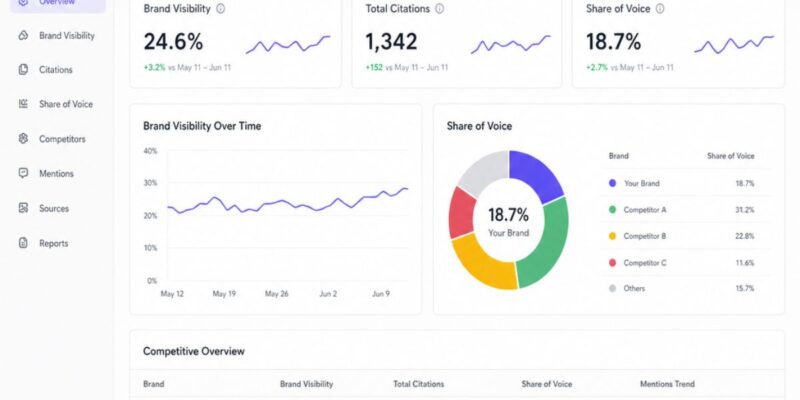Click the +3.2% change indicator
This screenshot has width=800, height=400.
tap(154, 67)
